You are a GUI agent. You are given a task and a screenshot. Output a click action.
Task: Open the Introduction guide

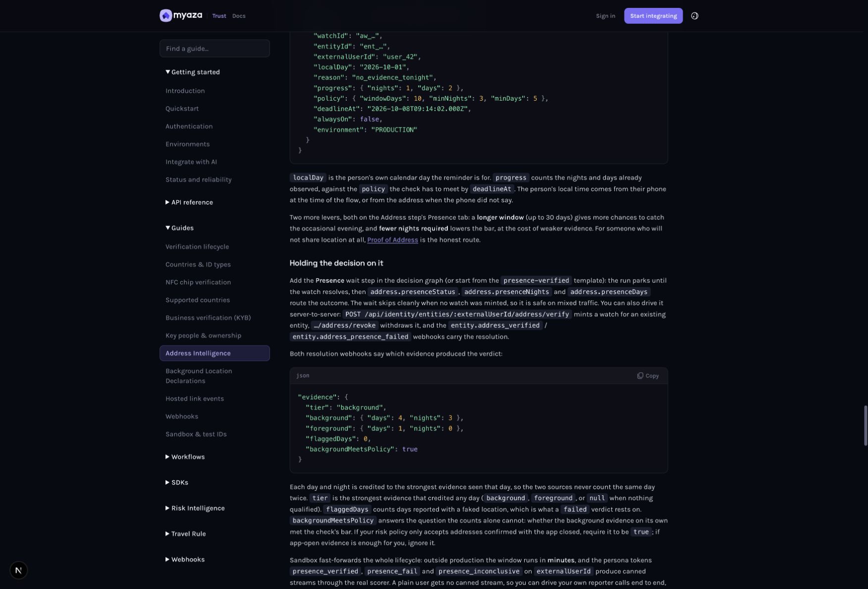(x=185, y=91)
